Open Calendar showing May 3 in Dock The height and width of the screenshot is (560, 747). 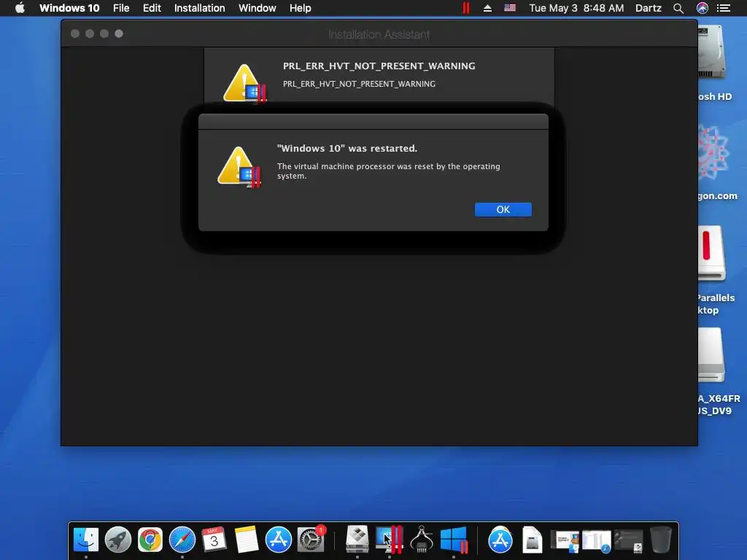[x=214, y=540]
